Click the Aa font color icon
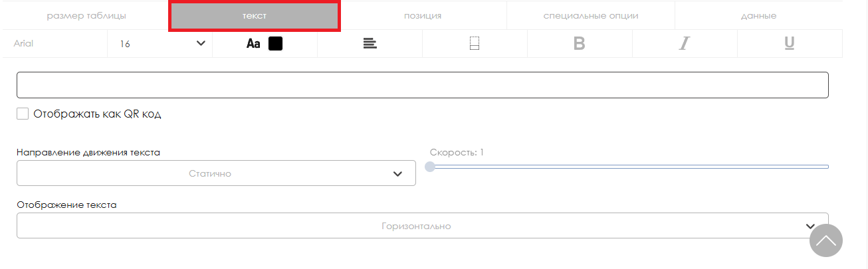The width and height of the screenshot is (868, 269). pos(253,44)
